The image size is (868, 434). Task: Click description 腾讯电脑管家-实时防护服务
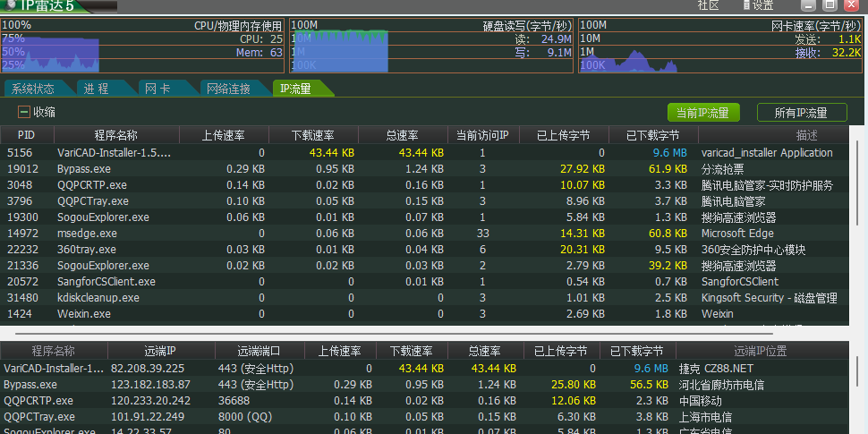767,185
